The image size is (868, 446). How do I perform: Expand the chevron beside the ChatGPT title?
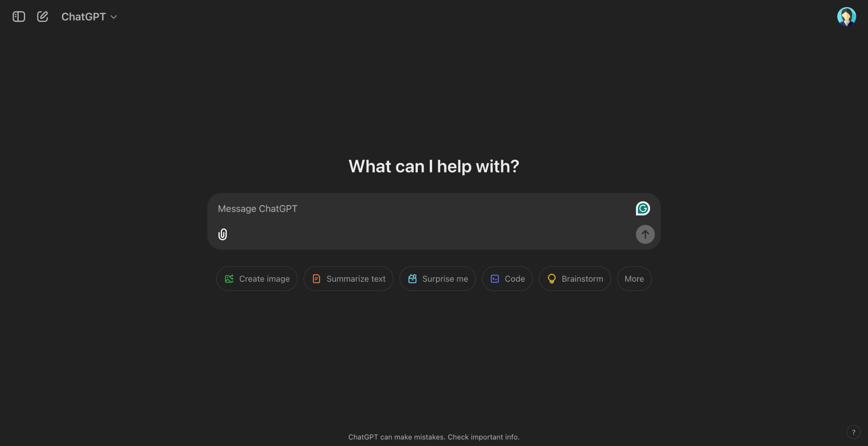pyautogui.click(x=114, y=17)
